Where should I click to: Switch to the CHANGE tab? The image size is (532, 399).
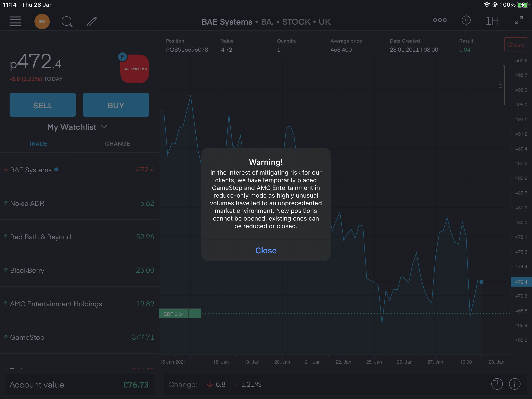(118, 144)
